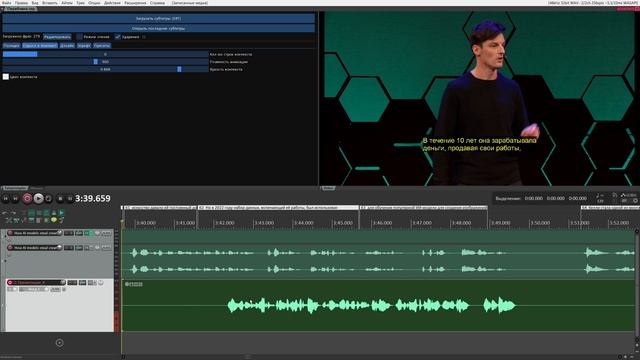Open the last menu bar item (Справка)
640x360 pixels.
point(157,3)
